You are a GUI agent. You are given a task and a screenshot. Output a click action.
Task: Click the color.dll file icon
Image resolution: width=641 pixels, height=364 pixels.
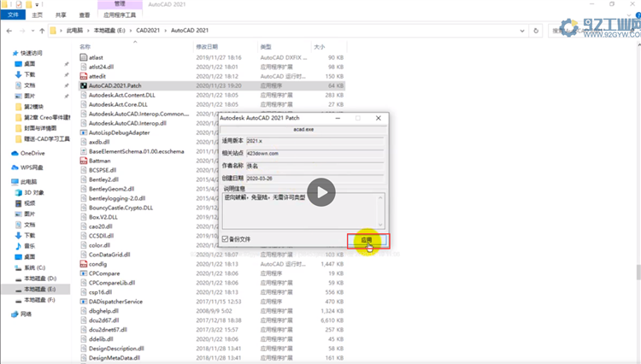tap(84, 245)
